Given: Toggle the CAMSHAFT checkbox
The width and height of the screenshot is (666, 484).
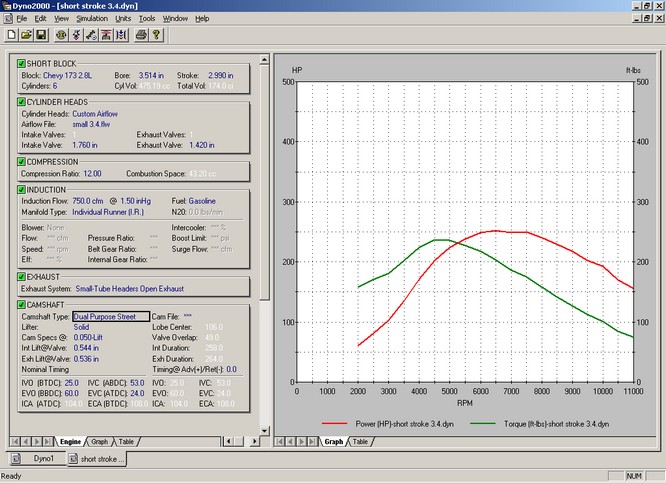Looking at the screenshot, I should (x=21, y=304).
